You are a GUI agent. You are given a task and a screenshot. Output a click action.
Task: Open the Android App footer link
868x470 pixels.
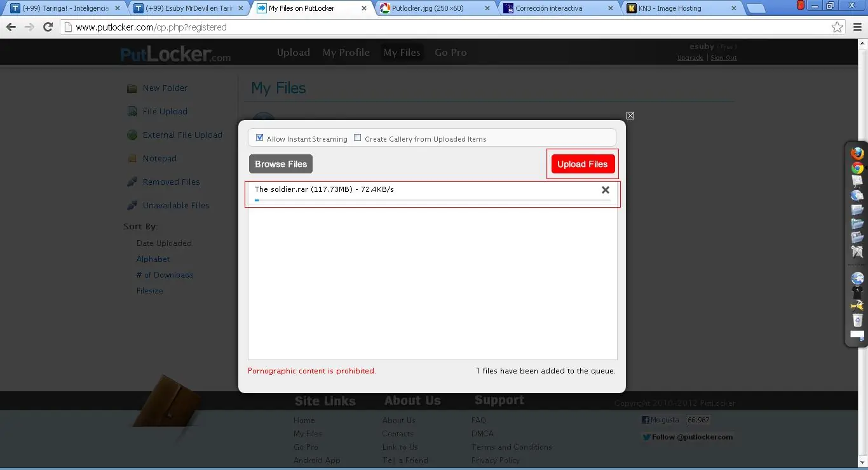[316, 460]
